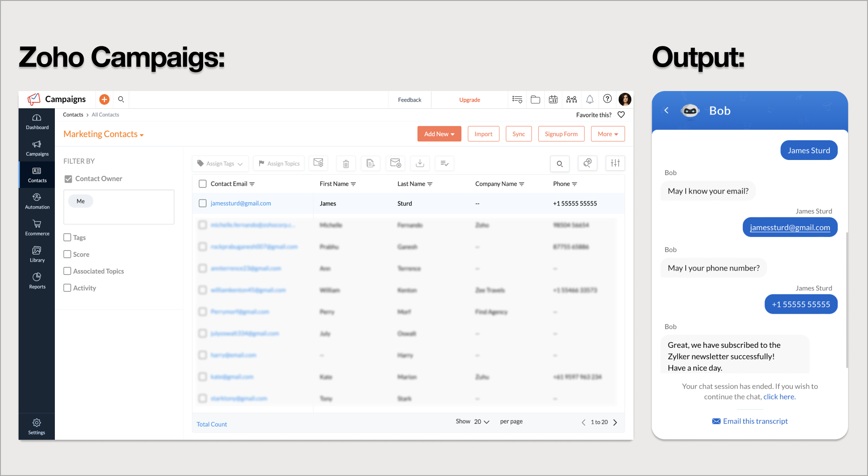
Task: Click the document copy icon in toolbar
Action: (x=371, y=164)
